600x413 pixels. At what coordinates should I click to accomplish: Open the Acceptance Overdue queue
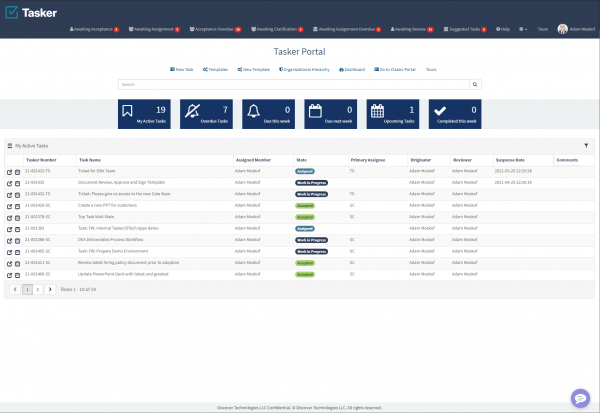pyautogui.click(x=215, y=29)
